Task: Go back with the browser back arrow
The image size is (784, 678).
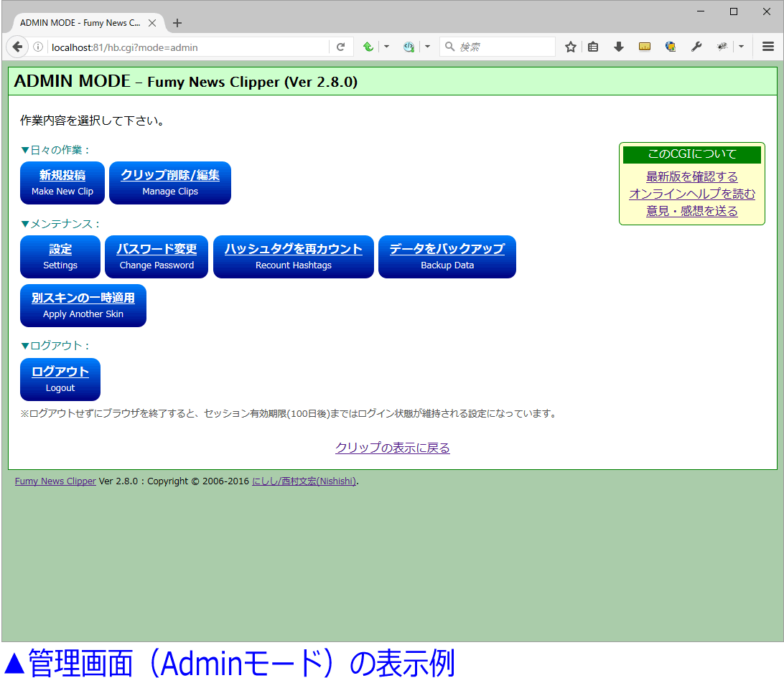Action: click(17, 47)
